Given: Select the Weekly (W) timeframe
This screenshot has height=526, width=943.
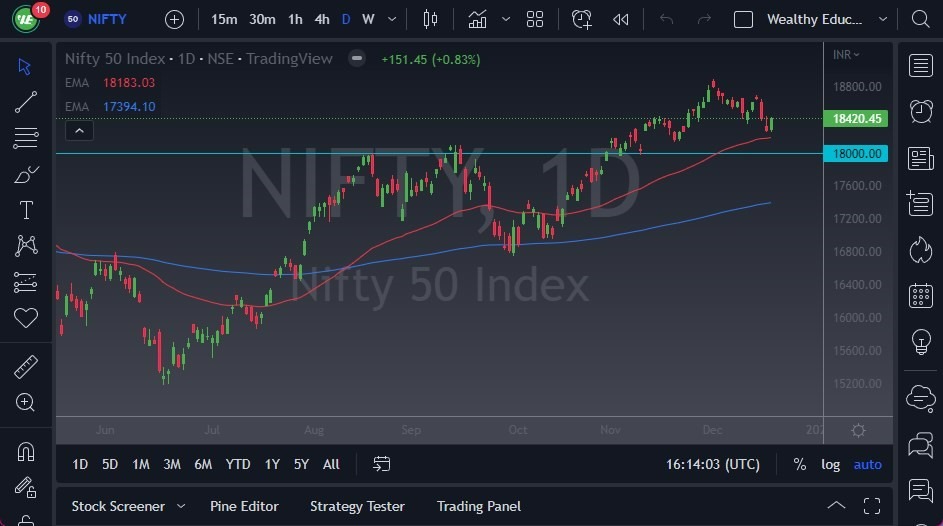Looking at the screenshot, I should pyautogui.click(x=368, y=19).
